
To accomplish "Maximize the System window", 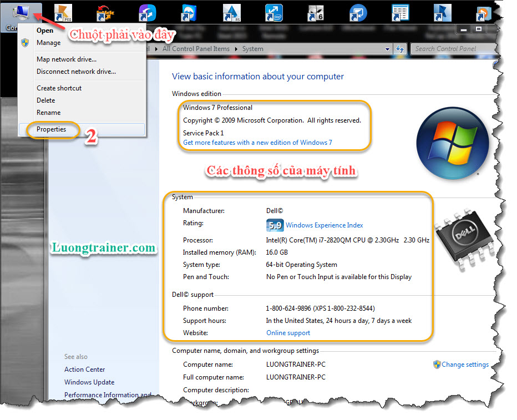I will pos(478,29).
